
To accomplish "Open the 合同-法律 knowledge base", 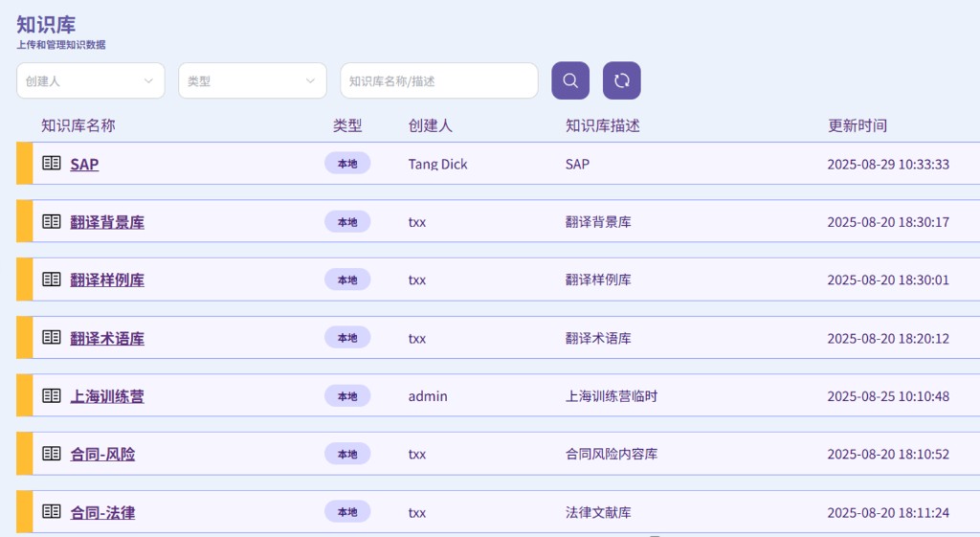I will click(102, 513).
